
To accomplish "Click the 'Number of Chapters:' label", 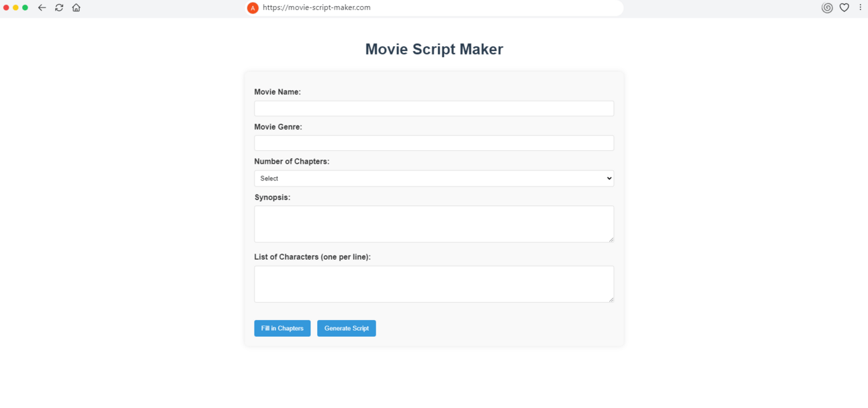I will tap(292, 162).
